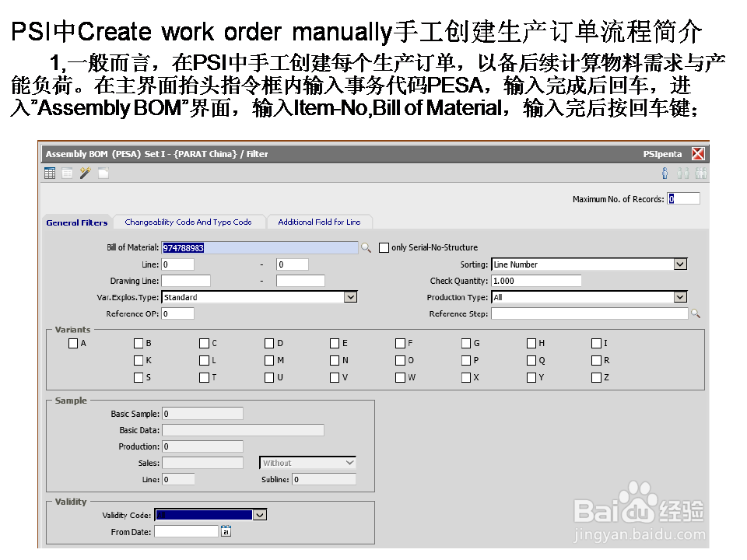The height and width of the screenshot is (560, 747).
Task: Tick variant W checkbox
Action: click(x=400, y=378)
